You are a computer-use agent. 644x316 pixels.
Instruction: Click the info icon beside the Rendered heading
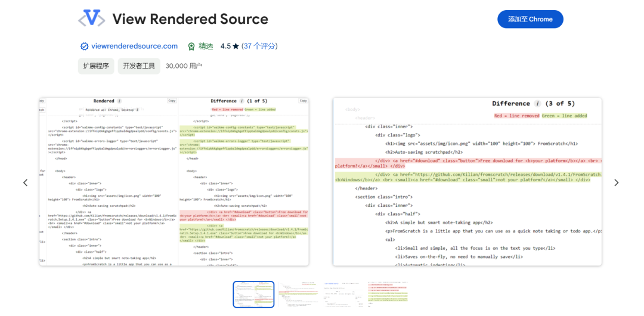pos(119,101)
